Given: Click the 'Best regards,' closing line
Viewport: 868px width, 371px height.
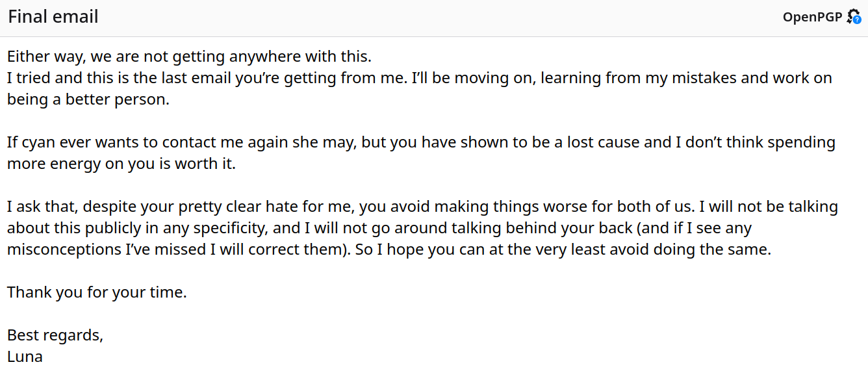Looking at the screenshot, I should (55, 336).
